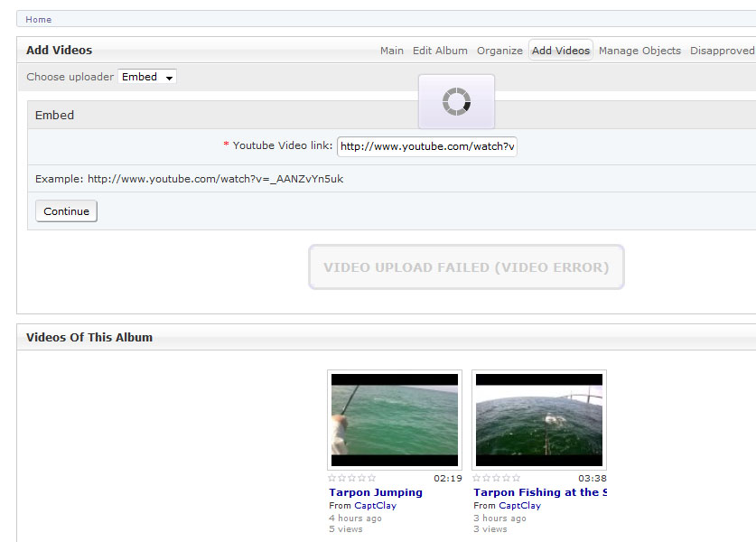Click the Add Videos panel title
This screenshot has height=542, width=756.
click(x=59, y=51)
